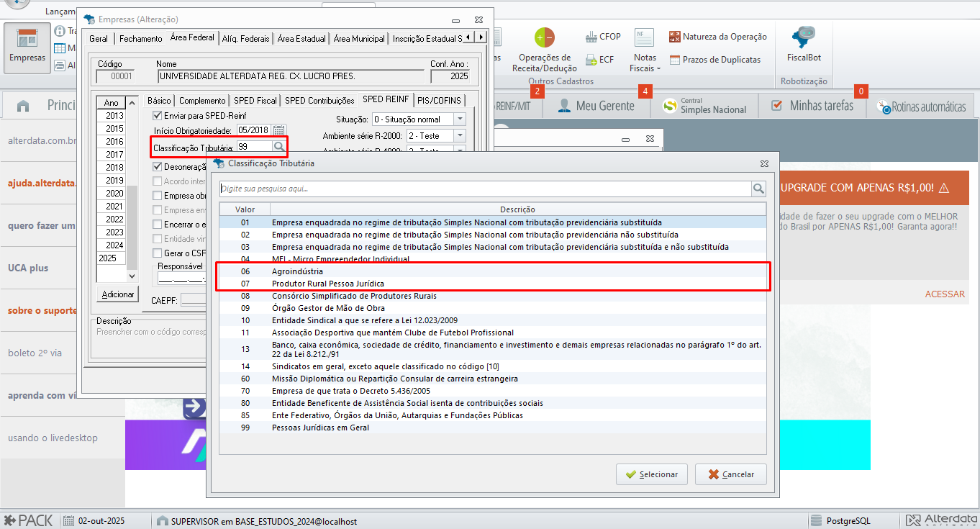Click the Selecionar button

point(652,474)
